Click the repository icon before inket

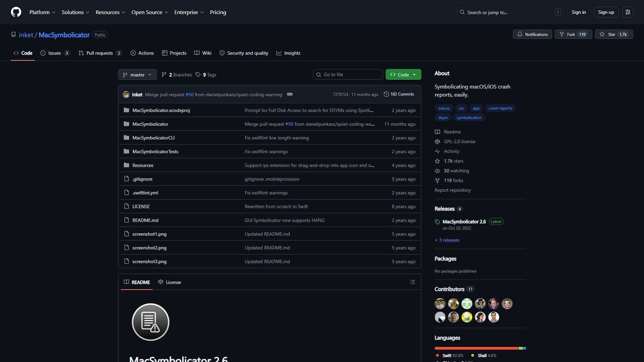pos(13,35)
